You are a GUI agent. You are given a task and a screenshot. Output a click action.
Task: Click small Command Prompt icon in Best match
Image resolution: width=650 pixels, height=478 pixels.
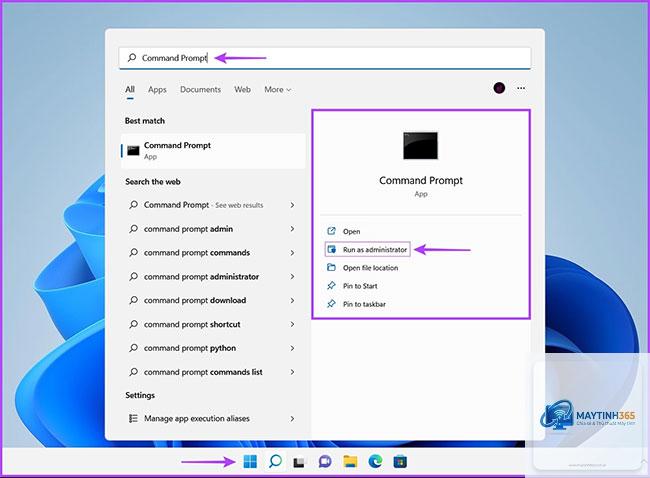click(x=133, y=150)
